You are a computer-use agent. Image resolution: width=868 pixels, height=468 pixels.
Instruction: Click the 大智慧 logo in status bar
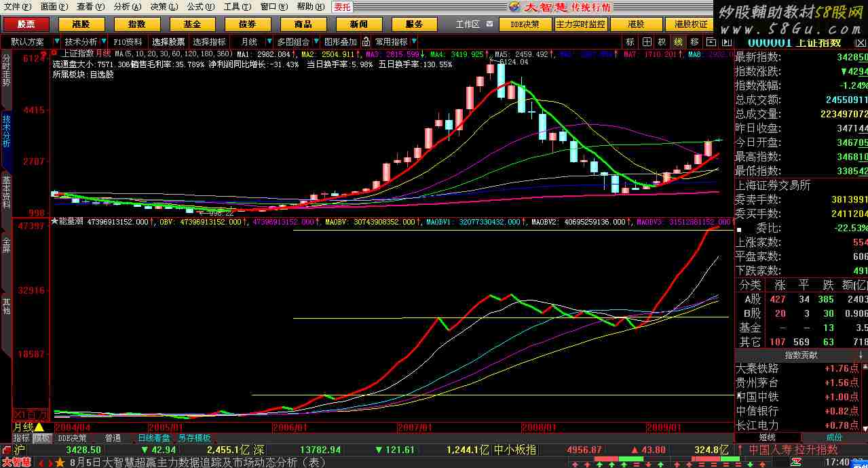(x=16, y=463)
